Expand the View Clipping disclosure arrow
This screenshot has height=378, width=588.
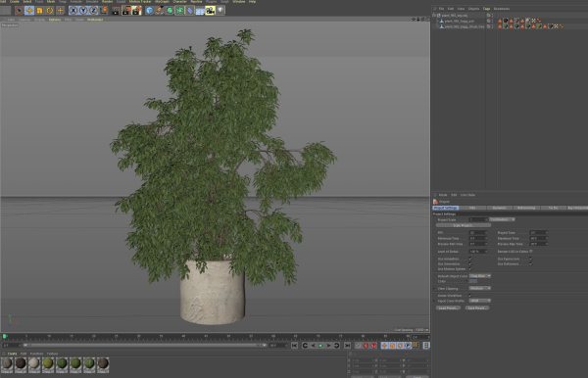434,289
